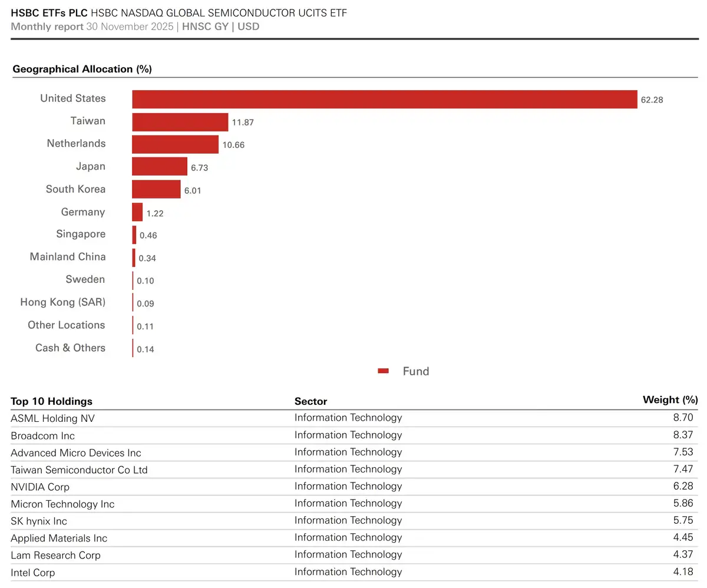The width and height of the screenshot is (707, 588).
Task: Click the Sector column header
Action: click(310, 401)
